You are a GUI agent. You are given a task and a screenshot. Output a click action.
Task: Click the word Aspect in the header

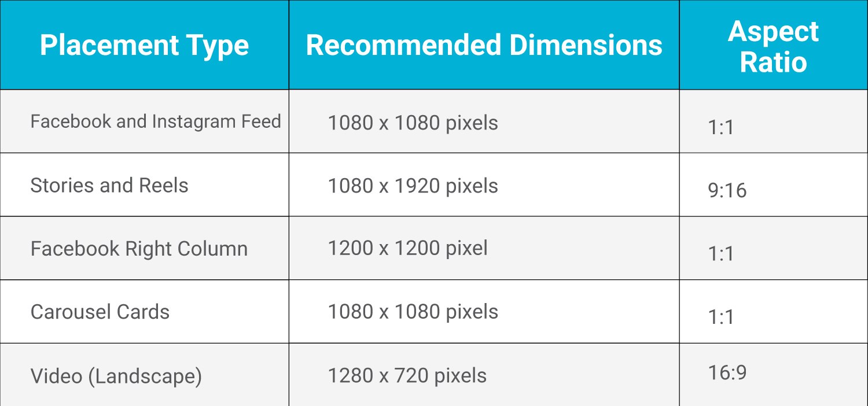773,31
